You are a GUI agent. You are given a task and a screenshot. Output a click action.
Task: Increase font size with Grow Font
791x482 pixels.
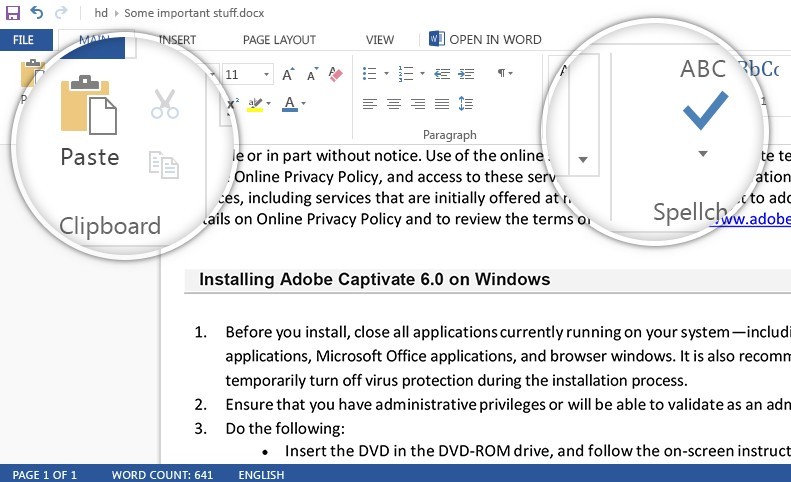click(x=288, y=74)
